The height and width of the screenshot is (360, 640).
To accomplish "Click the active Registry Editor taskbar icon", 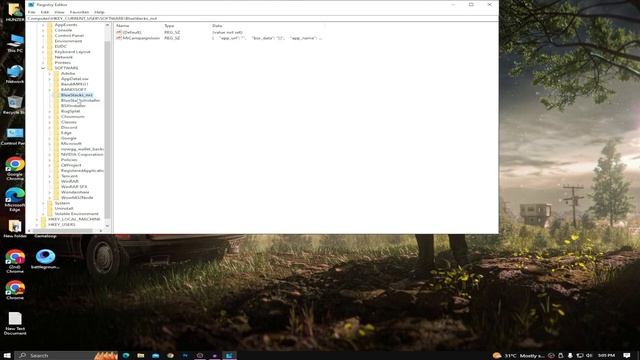I will [229, 356].
